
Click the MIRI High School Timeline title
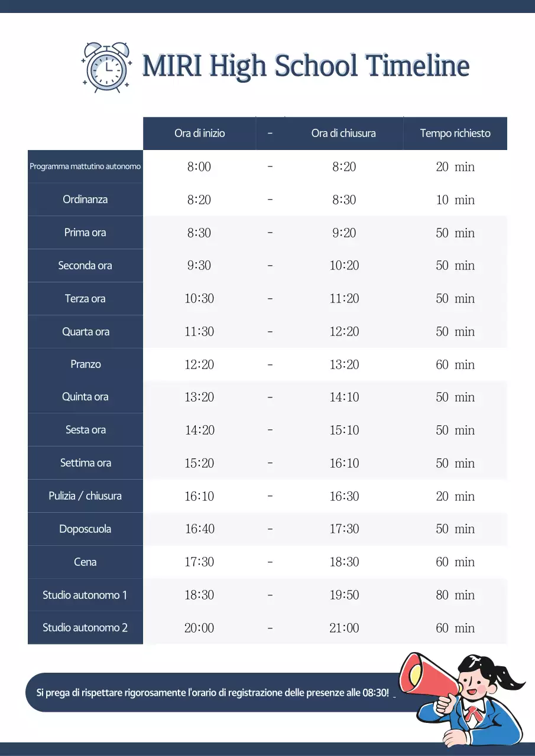pos(306,66)
